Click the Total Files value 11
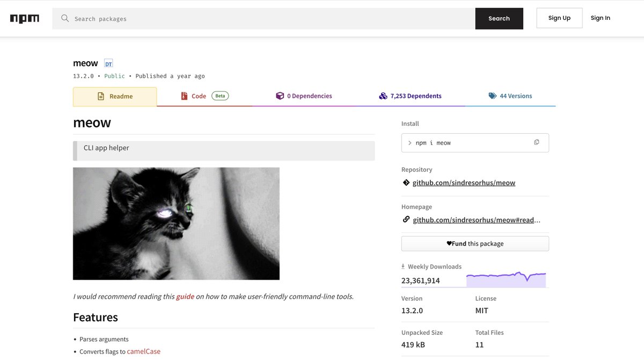The height and width of the screenshot is (360, 644). point(479,344)
